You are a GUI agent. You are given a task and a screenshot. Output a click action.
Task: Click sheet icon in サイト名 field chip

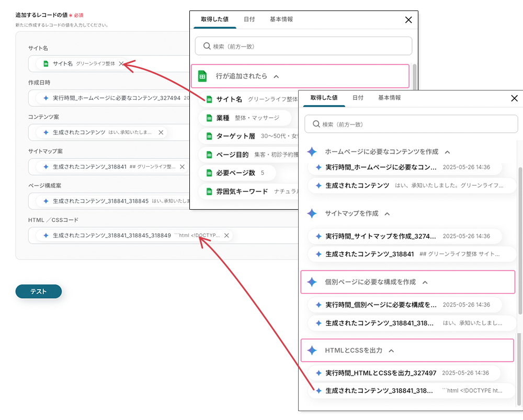46,64
